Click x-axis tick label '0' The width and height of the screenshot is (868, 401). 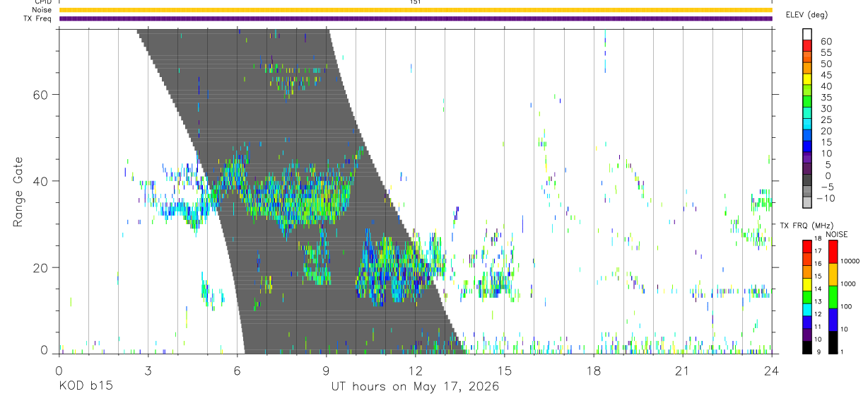[x=59, y=370]
